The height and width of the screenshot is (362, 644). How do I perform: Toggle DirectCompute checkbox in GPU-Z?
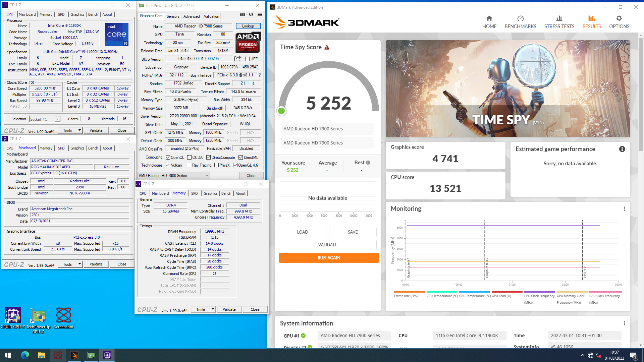(x=208, y=158)
